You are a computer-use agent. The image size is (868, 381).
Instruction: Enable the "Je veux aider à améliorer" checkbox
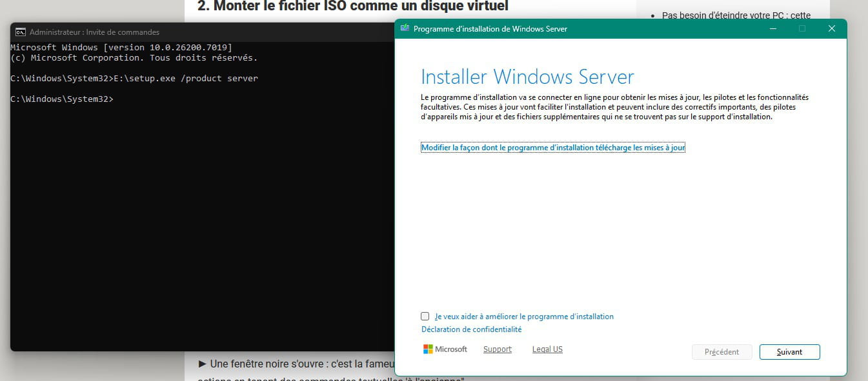click(425, 317)
